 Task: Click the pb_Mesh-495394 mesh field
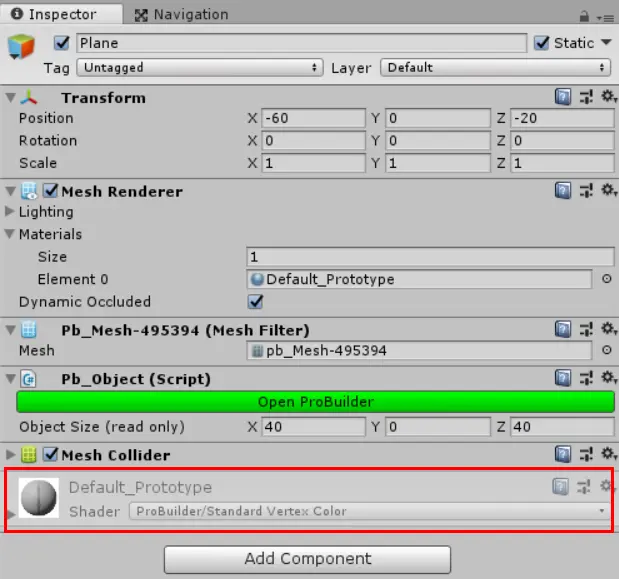419,350
